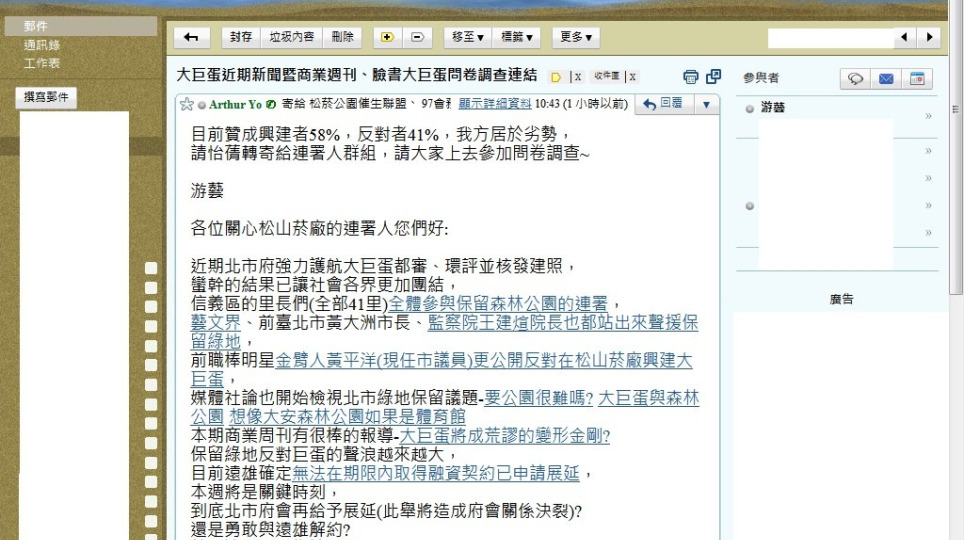This screenshot has height=540, width=964.
Task: Open the 顯示詳細資料 link
Action: tap(494, 104)
